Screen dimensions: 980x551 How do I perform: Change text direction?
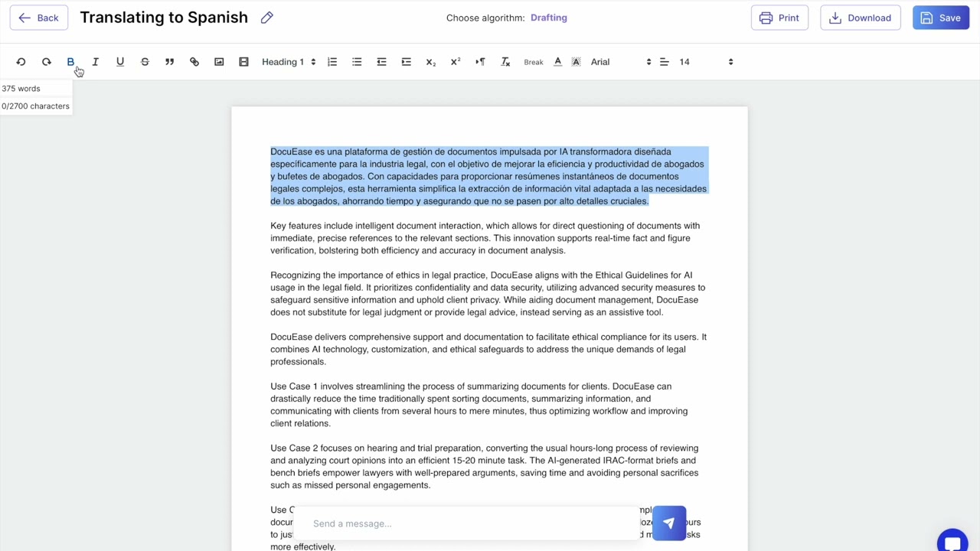pyautogui.click(x=480, y=62)
